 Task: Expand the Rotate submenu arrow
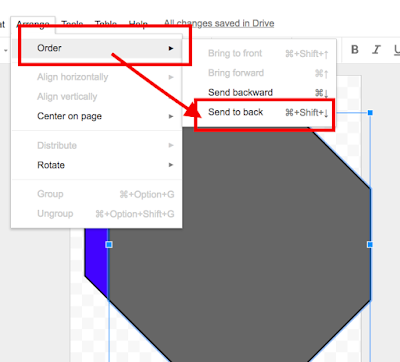click(x=171, y=165)
